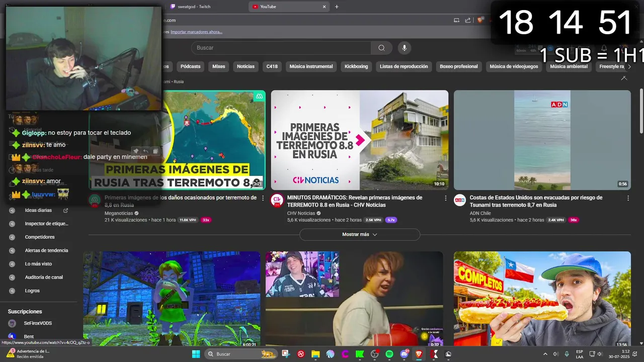
Task: Open CHV Noticias terremoto 8.8 video thumbnail
Action: tap(360, 140)
